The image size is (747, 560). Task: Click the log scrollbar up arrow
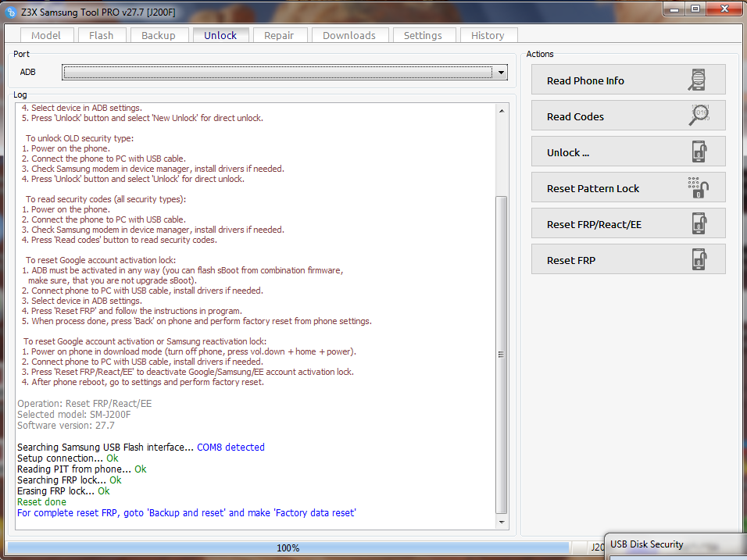click(501, 110)
